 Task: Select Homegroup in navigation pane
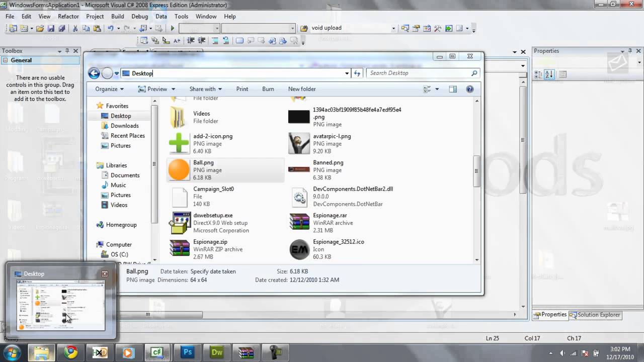click(121, 225)
